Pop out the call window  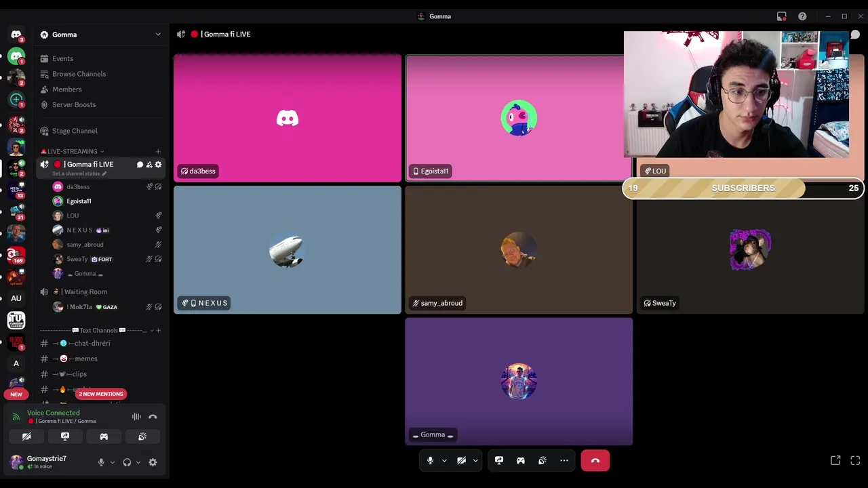[x=835, y=460]
